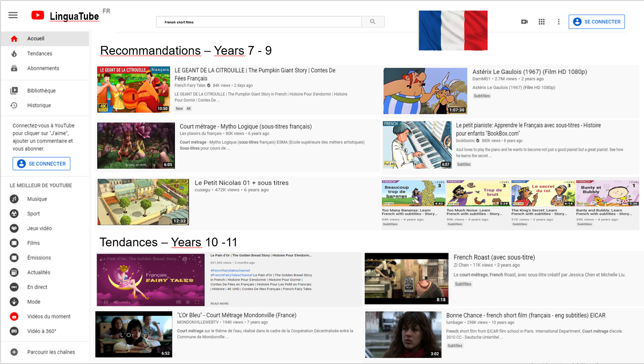
Task: Go to the Accueil home tab
Action: [x=36, y=39]
